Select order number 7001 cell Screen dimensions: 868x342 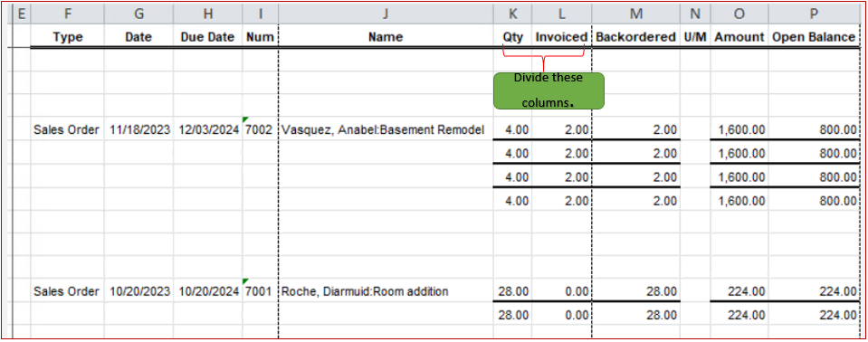click(260, 290)
